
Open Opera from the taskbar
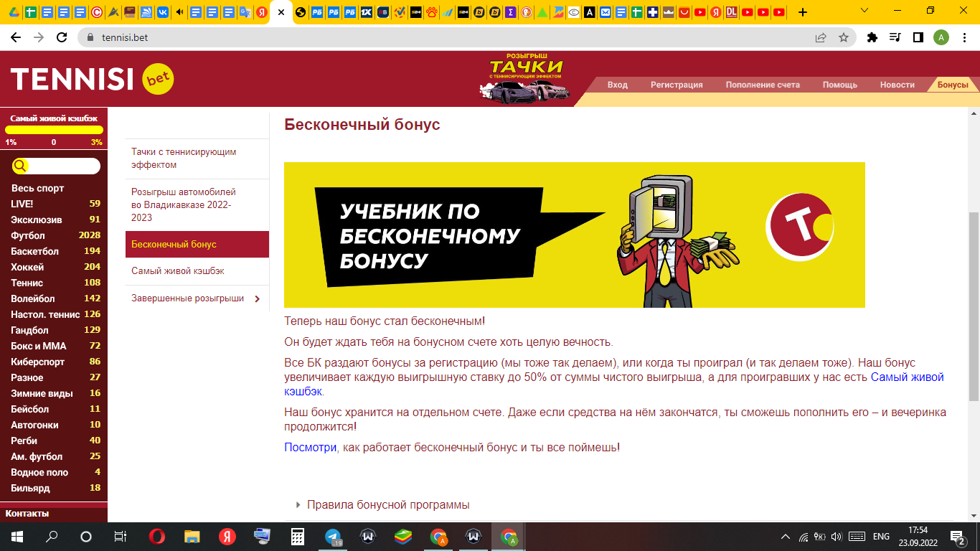tap(156, 536)
